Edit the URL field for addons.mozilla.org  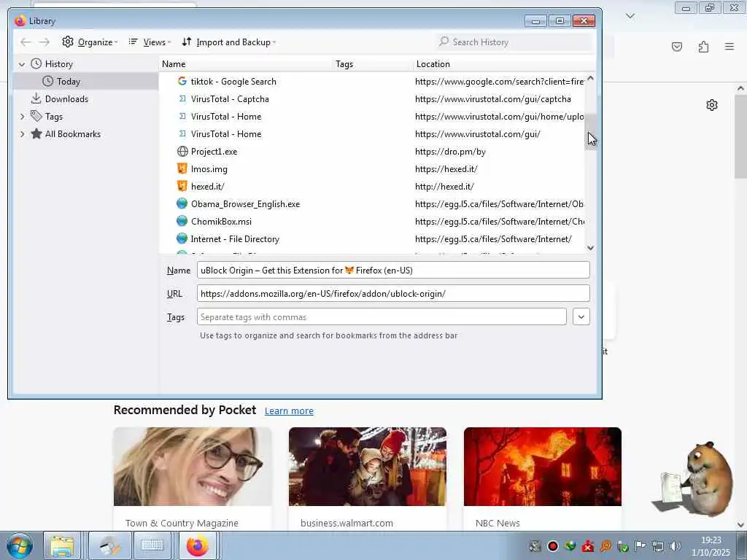(393, 293)
